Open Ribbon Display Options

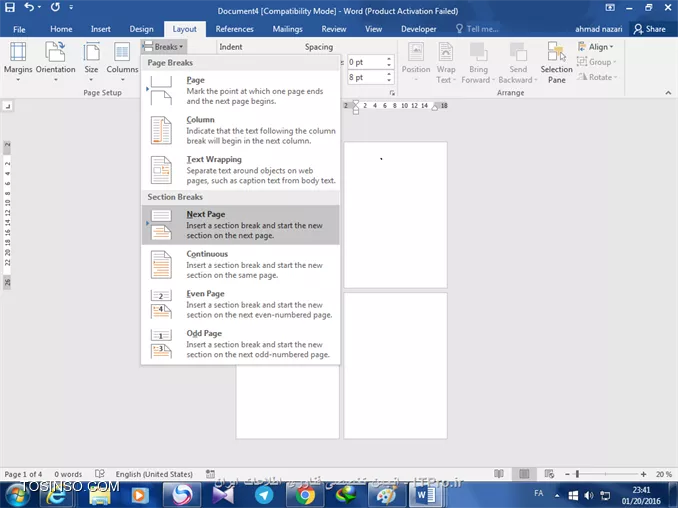[610, 7]
